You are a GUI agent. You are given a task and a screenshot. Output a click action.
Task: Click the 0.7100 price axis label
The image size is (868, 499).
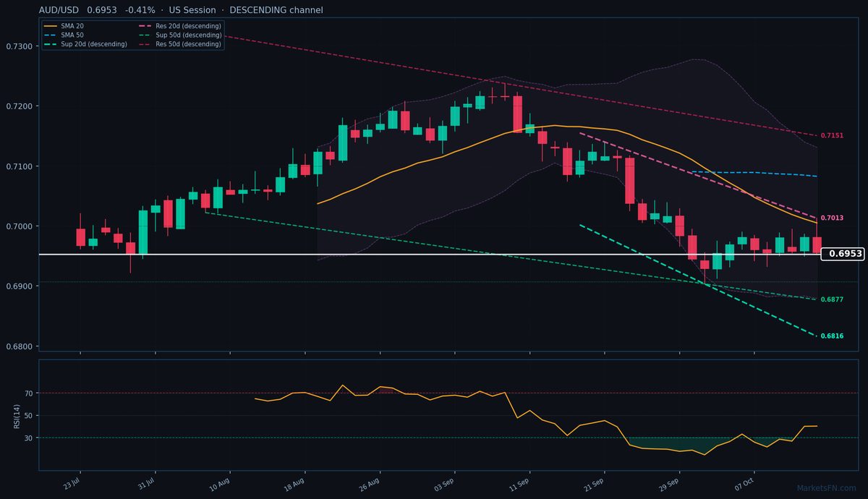19,166
